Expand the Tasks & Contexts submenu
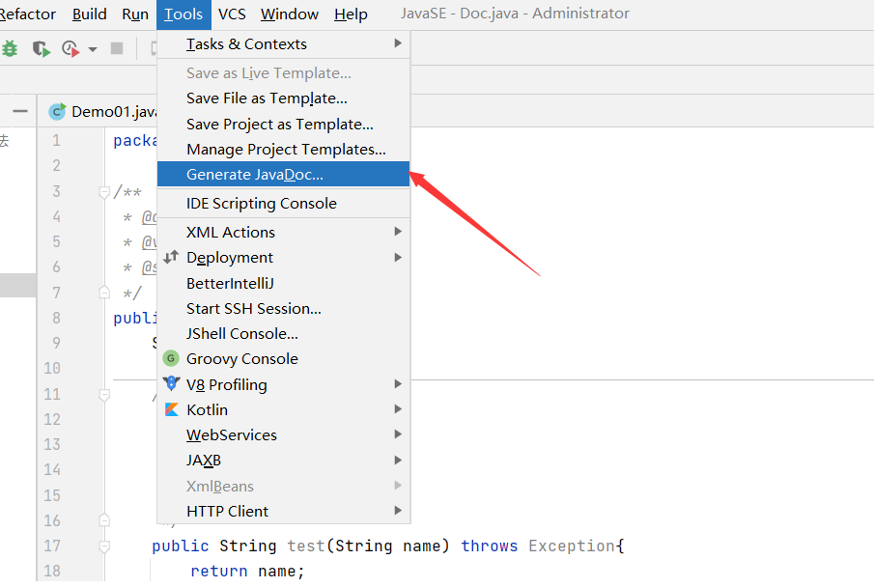Viewport: 874px width, 588px height. click(x=284, y=44)
